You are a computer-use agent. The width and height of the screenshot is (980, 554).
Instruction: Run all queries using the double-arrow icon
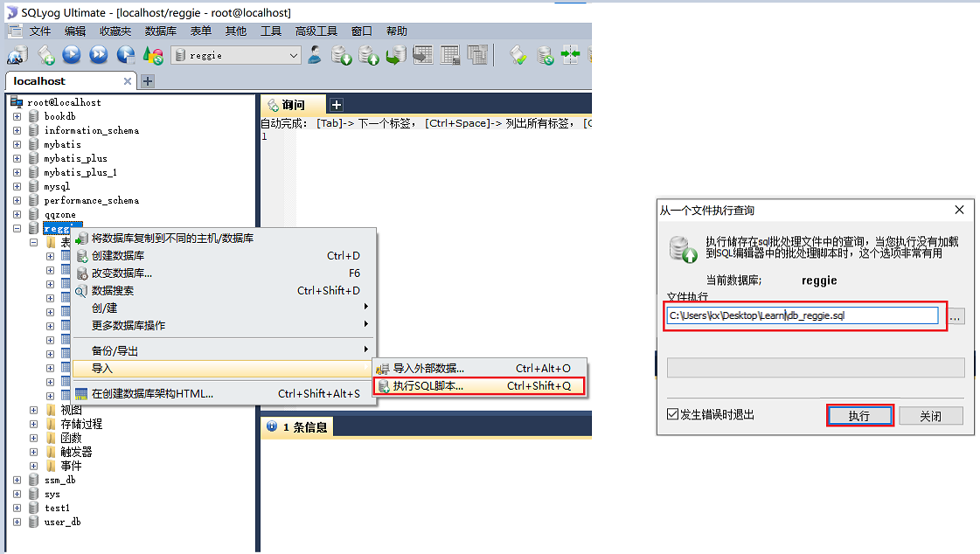pyautogui.click(x=98, y=54)
